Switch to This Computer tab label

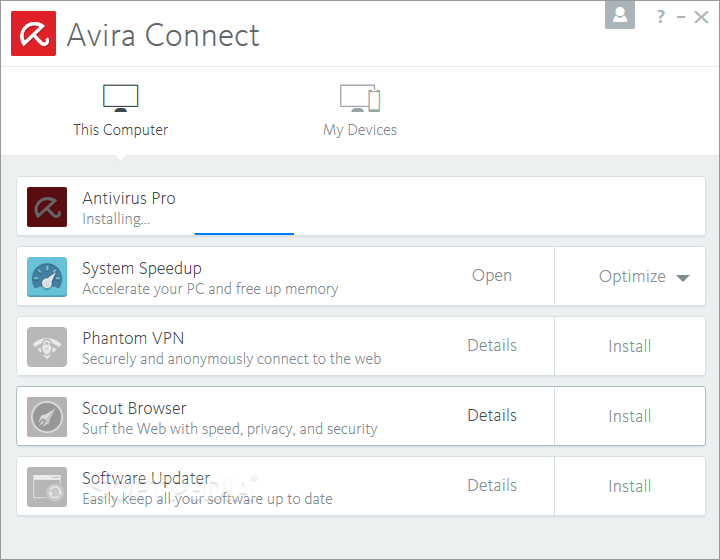(120, 130)
